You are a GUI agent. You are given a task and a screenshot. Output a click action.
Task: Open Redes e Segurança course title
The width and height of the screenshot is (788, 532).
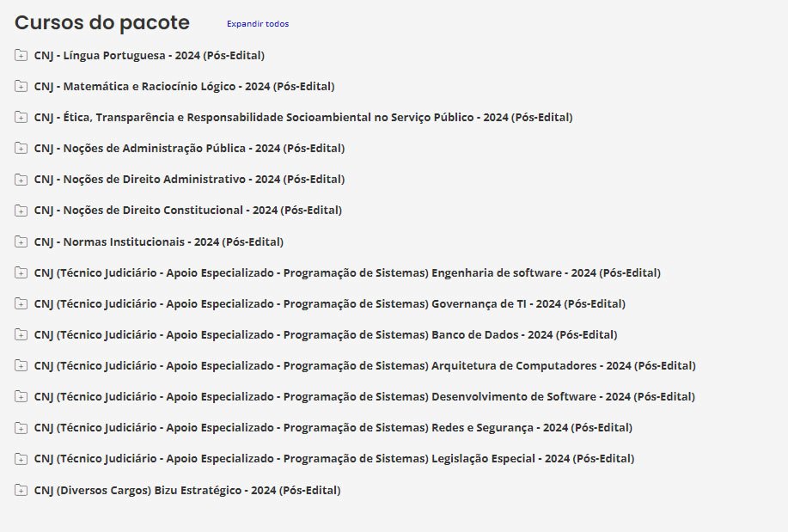(333, 428)
